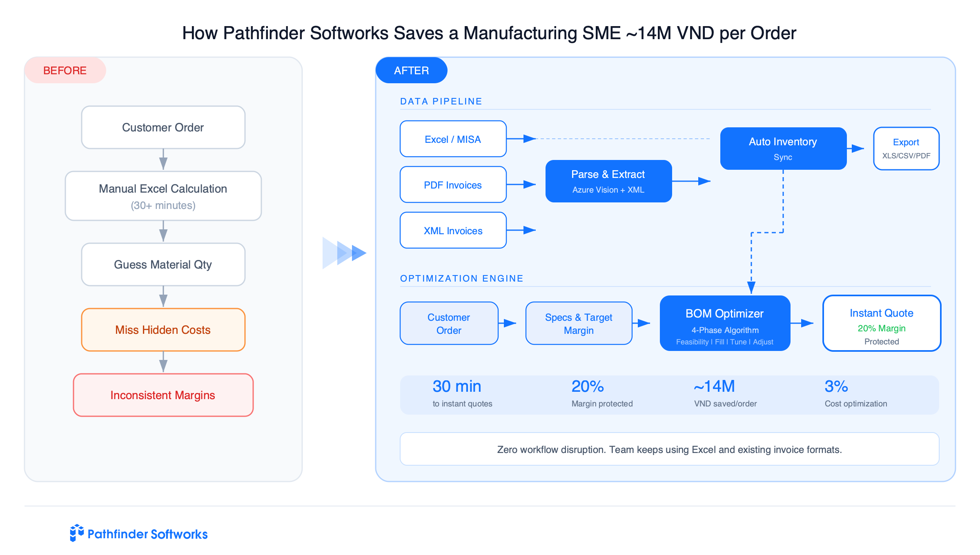The image size is (980, 555).
Task: Expand the DATA PIPELINE section
Action: tap(441, 101)
